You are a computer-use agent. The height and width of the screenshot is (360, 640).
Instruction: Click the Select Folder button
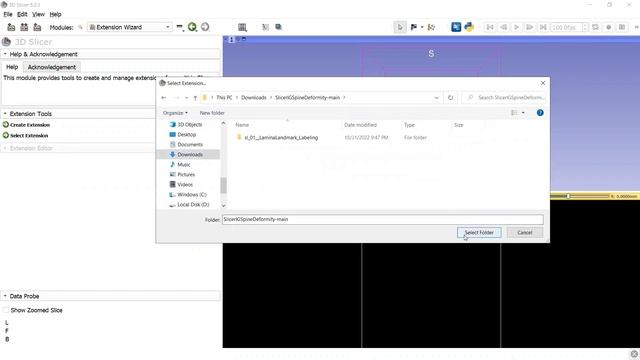pos(479,233)
